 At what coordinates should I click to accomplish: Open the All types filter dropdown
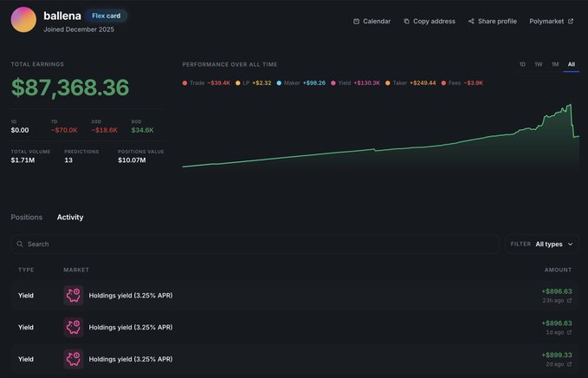542,244
